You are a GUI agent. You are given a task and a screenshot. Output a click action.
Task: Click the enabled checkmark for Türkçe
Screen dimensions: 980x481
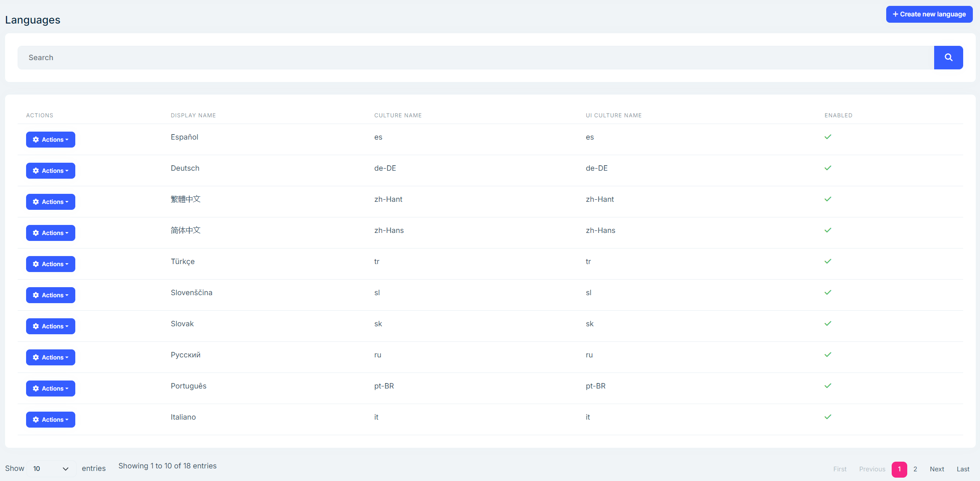click(828, 262)
